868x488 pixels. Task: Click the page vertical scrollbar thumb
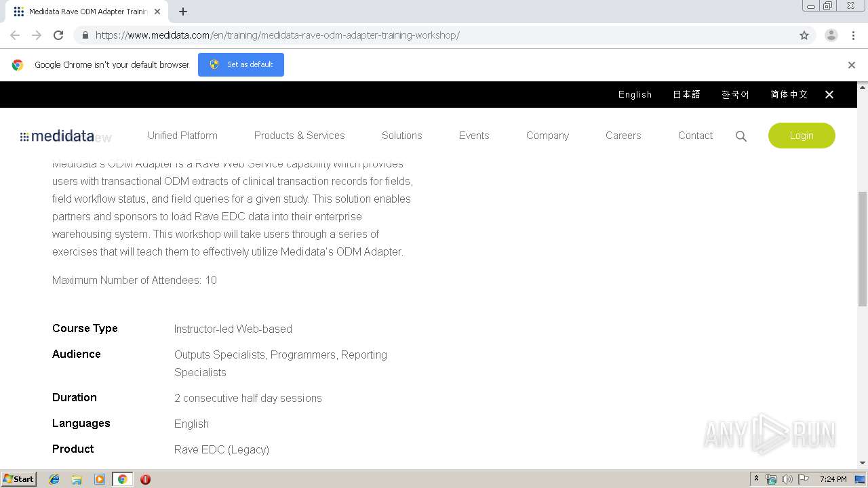pyautogui.click(x=863, y=249)
